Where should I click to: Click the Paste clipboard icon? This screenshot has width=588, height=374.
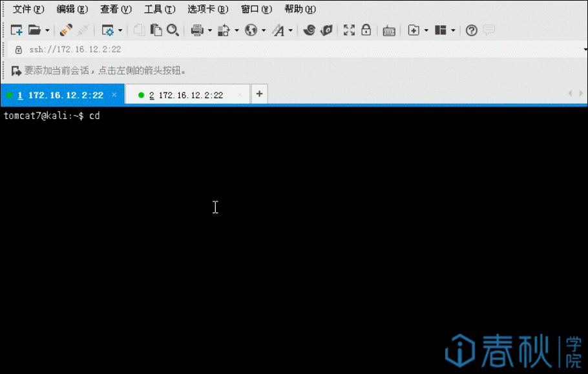click(x=156, y=30)
